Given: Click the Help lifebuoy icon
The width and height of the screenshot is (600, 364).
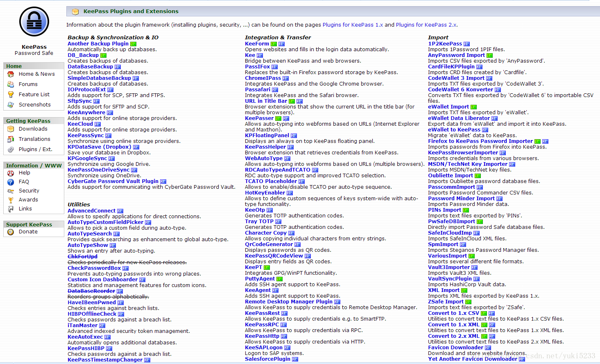Looking at the screenshot, I should coord(11,173).
